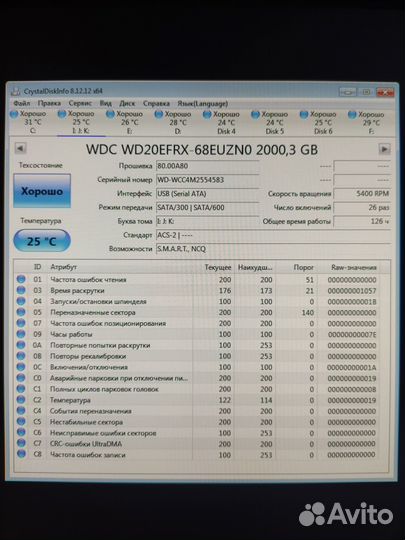Click the Атрибут column header
This screenshot has width=405, height=540.
(63, 267)
